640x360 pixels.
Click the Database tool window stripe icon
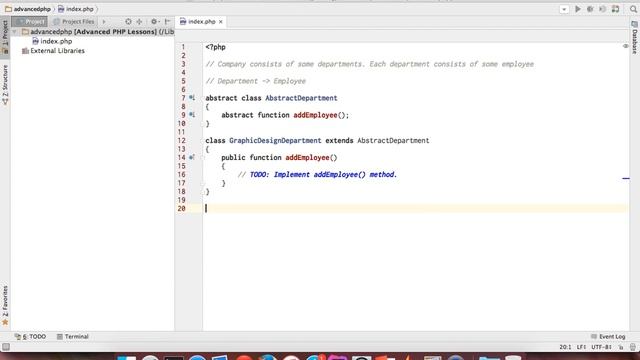[x=635, y=25]
